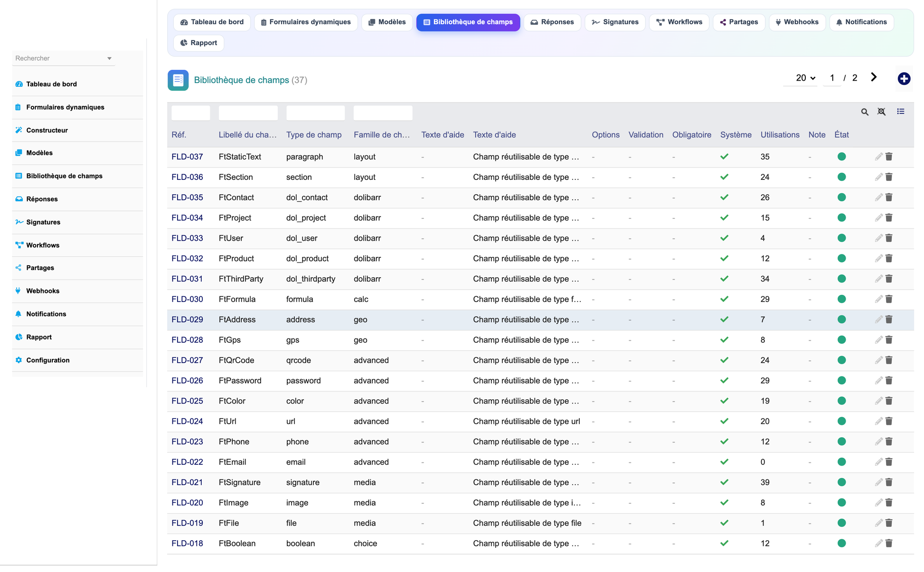Go to next page arrow

pyautogui.click(x=874, y=77)
